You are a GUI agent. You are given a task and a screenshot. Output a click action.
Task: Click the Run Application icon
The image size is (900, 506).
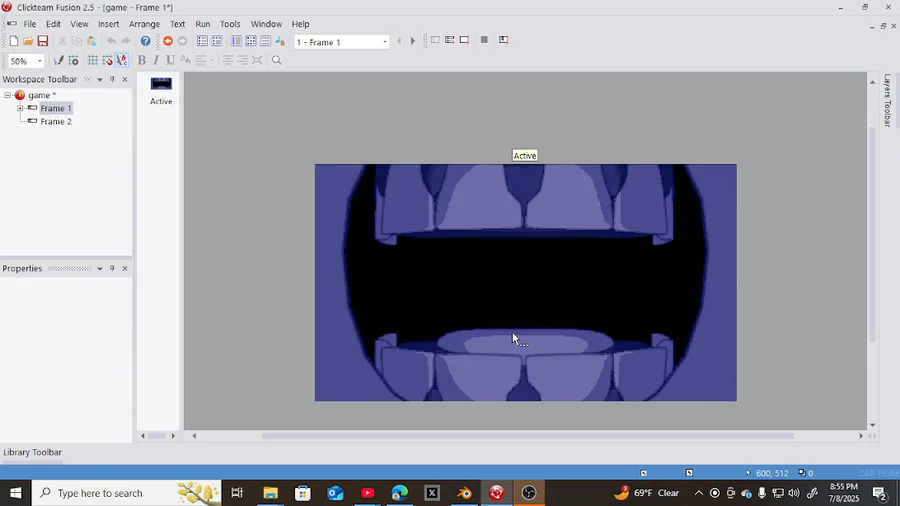tap(449, 40)
